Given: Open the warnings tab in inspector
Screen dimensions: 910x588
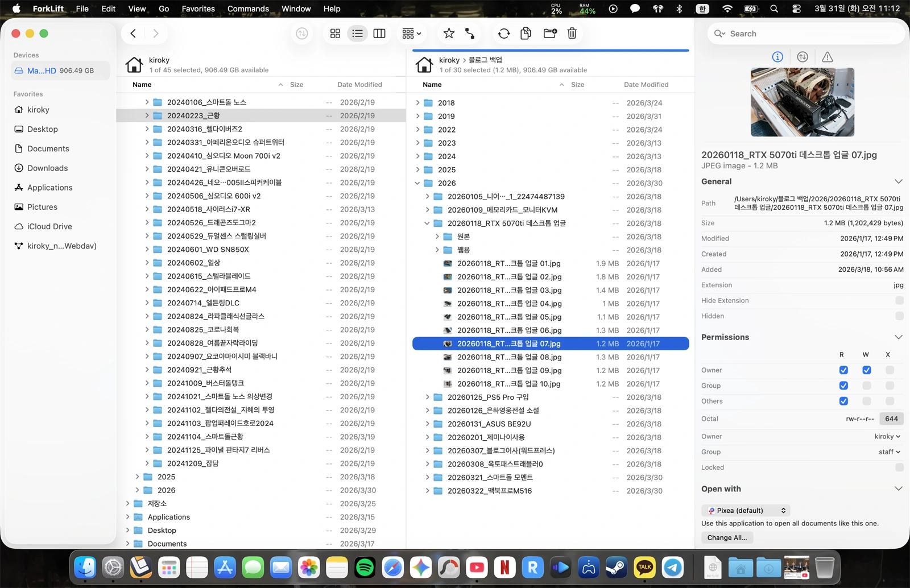Looking at the screenshot, I should (x=827, y=57).
